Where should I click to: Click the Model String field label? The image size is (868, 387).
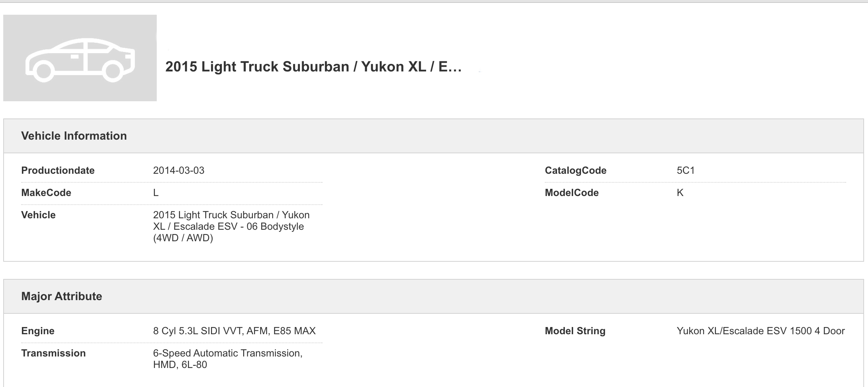coord(575,331)
